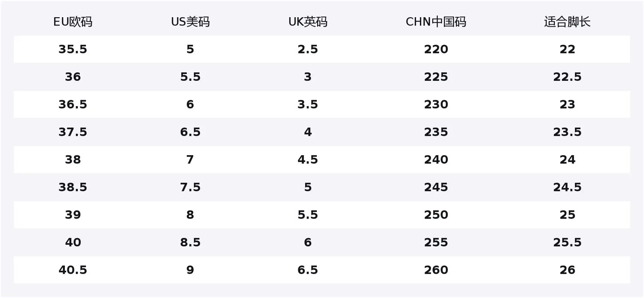Select foot length 25.5 cell

pos(567,243)
